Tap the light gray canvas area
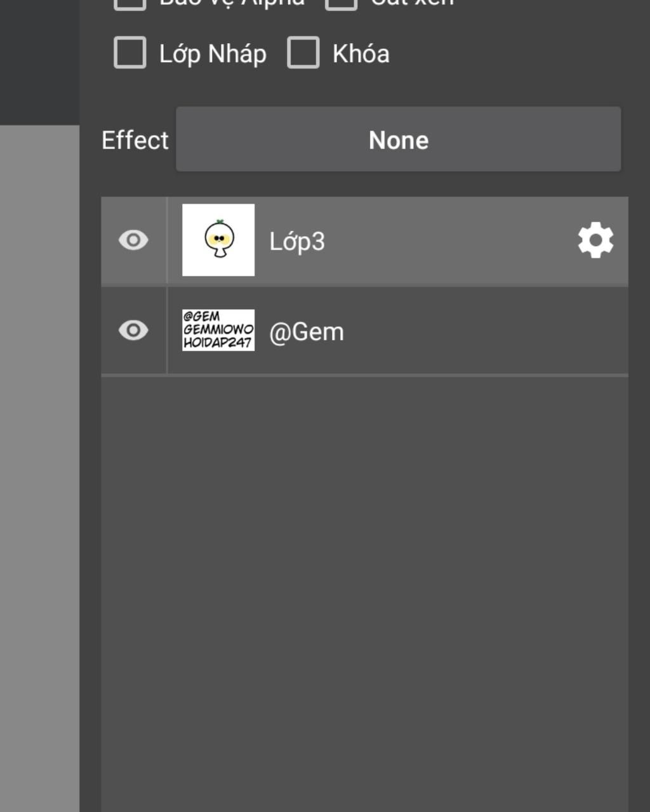Viewport: 650px width, 812px height. 39,468
